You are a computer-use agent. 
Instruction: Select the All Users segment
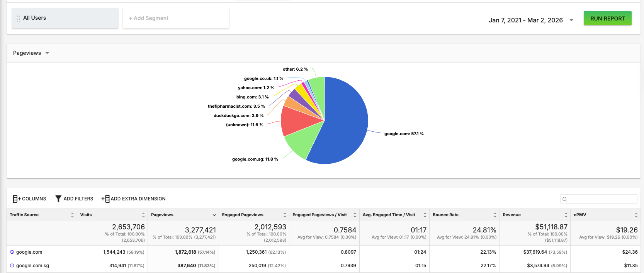pyautogui.click(x=65, y=18)
